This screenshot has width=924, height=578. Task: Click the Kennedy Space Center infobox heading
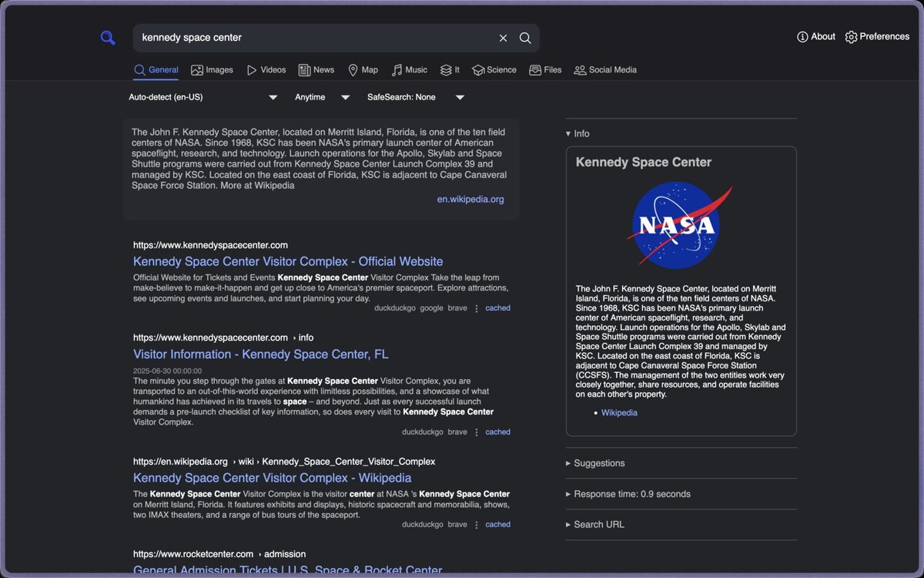pos(644,162)
